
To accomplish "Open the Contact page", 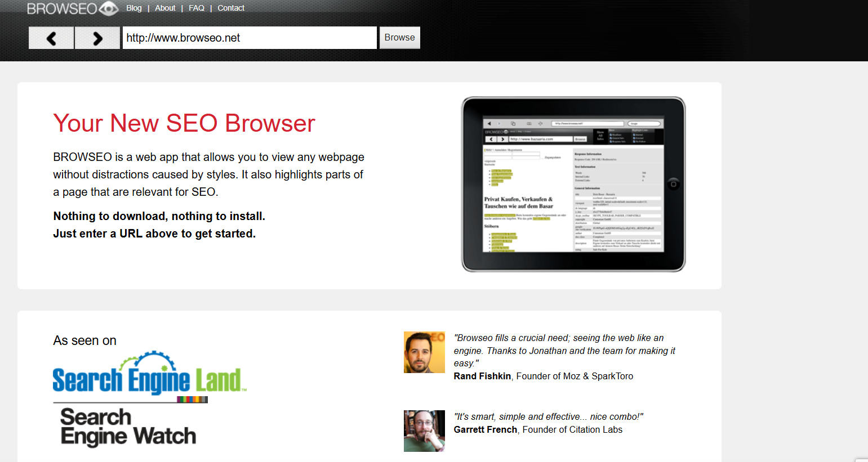I will (231, 8).
